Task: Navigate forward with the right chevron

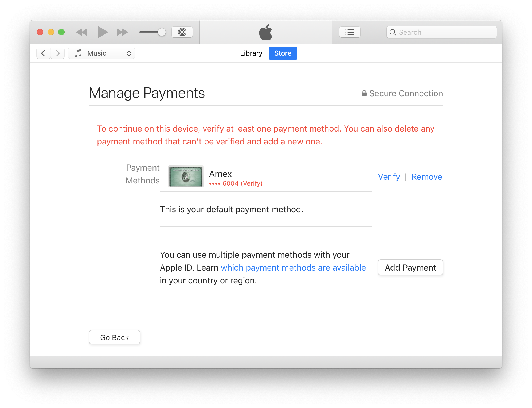Action: coord(57,53)
